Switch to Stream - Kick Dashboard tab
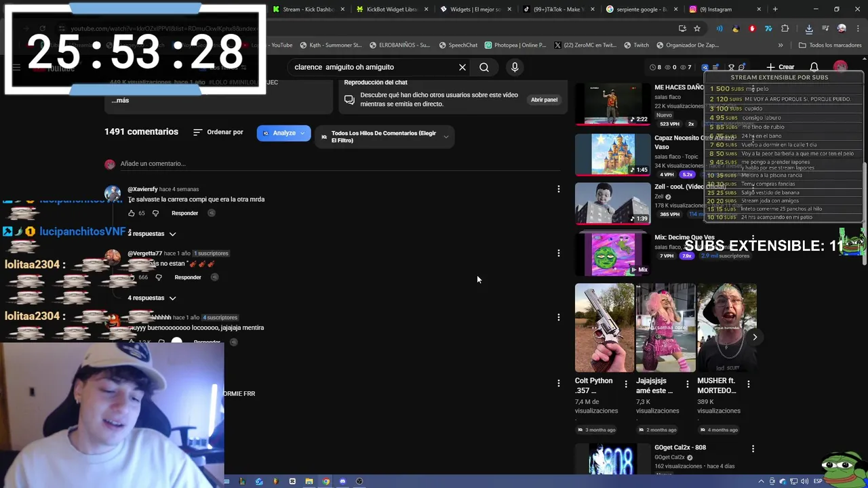868x488 pixels. click(x=309, y=9)
